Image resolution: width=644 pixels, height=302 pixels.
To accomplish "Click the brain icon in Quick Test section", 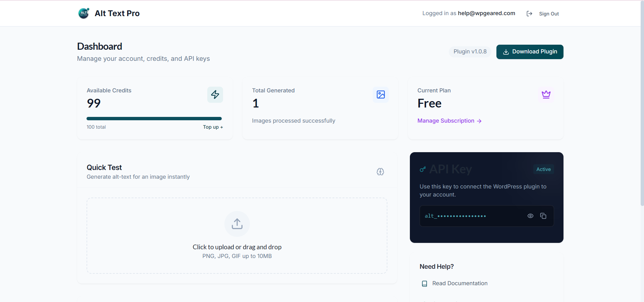I will click(380, 172).
